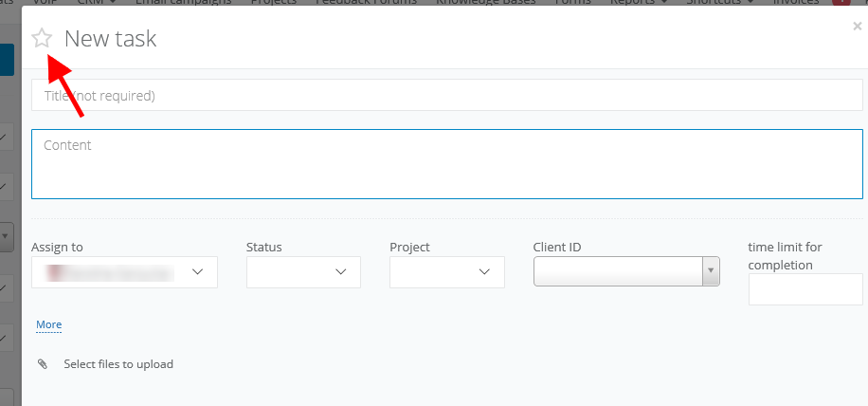Show additional fields via More link
Image resolution: width=868 pixels, height=406 pixels.
point(49,325)
